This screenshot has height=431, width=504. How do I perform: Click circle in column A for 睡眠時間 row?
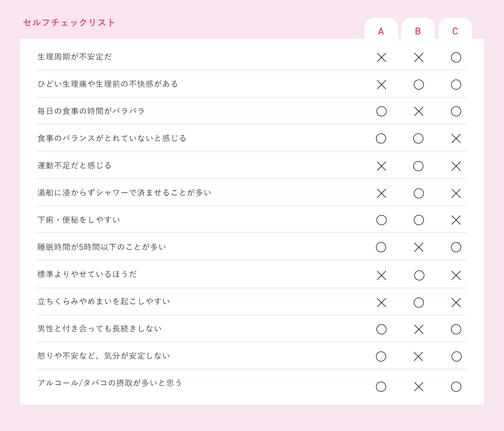(381, 247)
